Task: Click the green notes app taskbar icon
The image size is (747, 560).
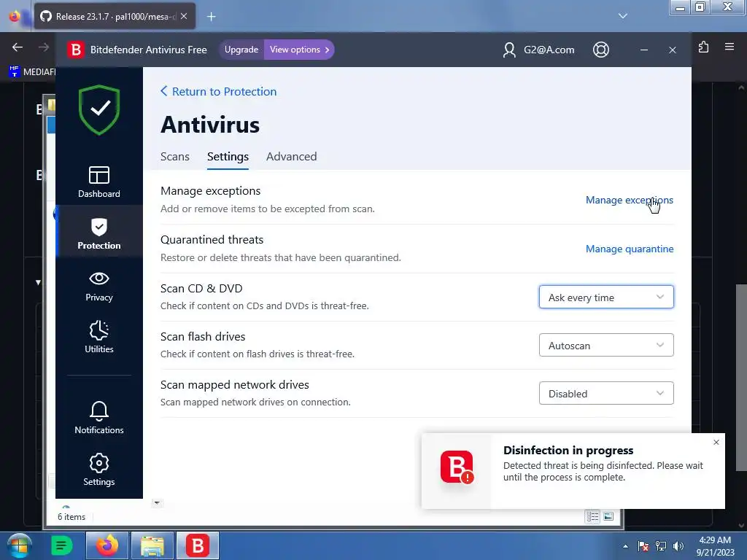Action: point(61,545)
